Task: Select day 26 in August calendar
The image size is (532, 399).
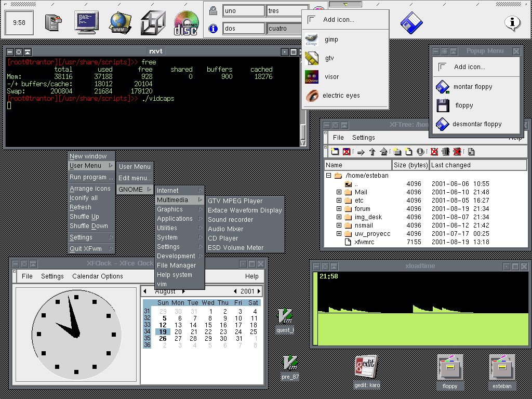Action: 163,339
